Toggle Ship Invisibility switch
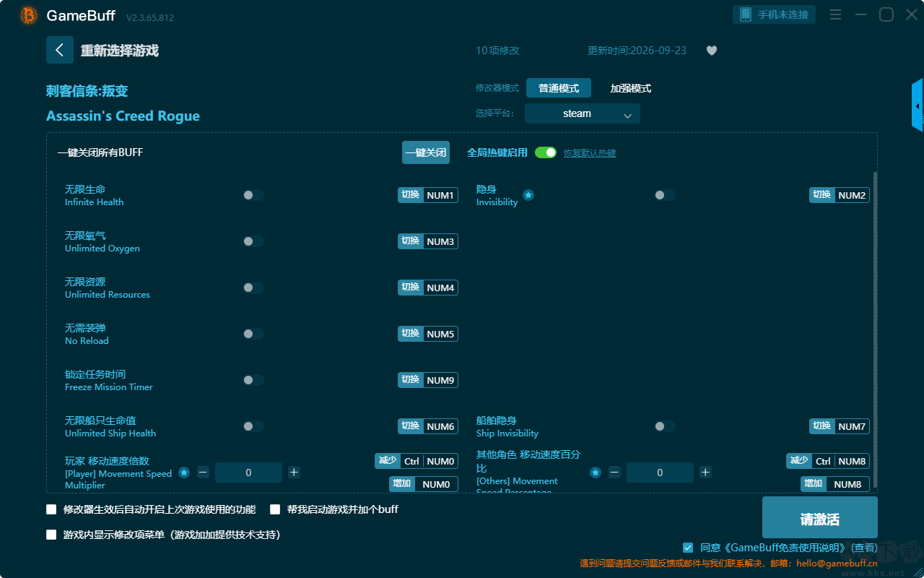The height and width of the screenshot is (578, 924). click(665, 426)
